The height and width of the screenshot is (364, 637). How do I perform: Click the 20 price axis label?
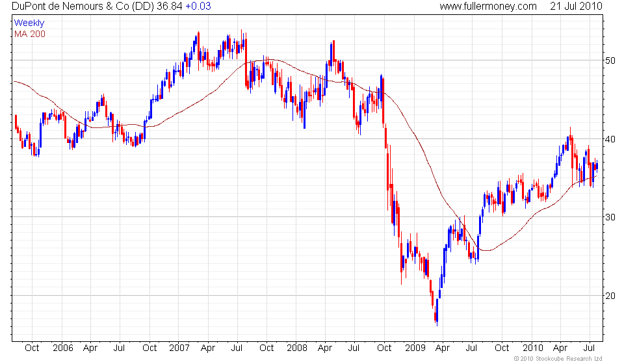pyautogui.click(x=610, y=296)
